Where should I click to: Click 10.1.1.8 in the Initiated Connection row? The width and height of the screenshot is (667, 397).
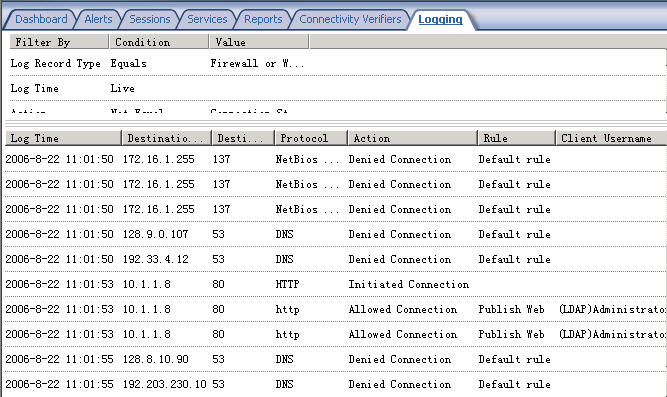tap(146, 284)
